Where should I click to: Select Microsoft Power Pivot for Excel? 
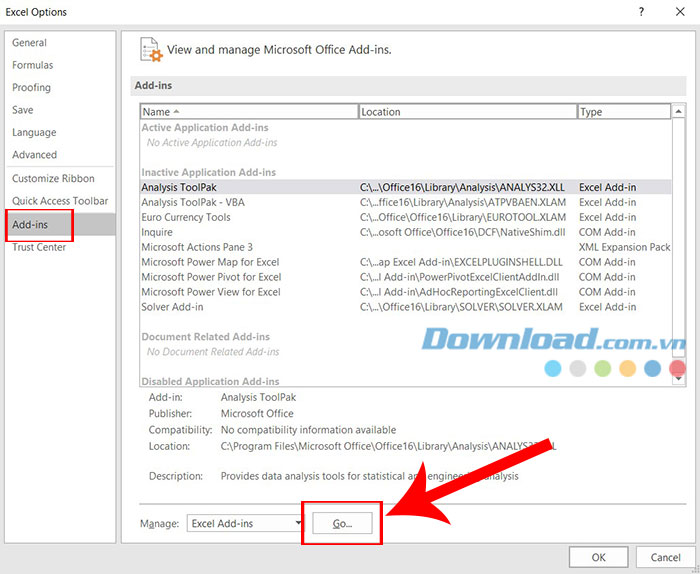click(211, 277)
